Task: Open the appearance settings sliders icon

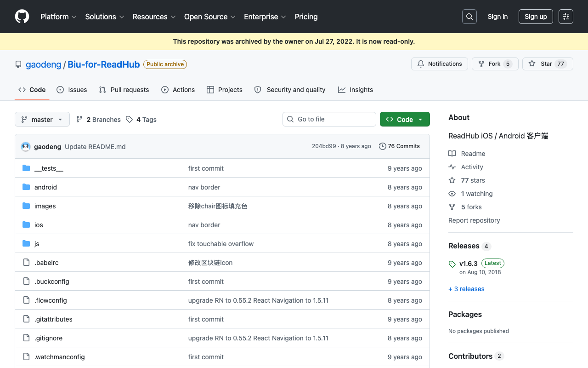Action: coord(566,17)
